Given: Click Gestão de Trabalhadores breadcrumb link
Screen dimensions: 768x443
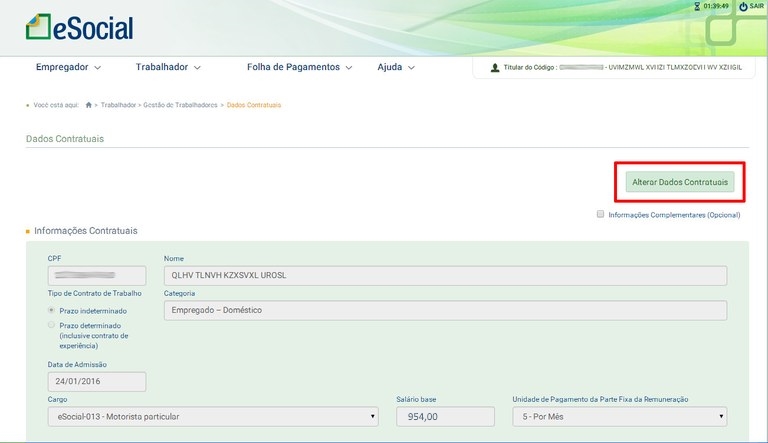Looking at the screenshot, I should [180, 105].
